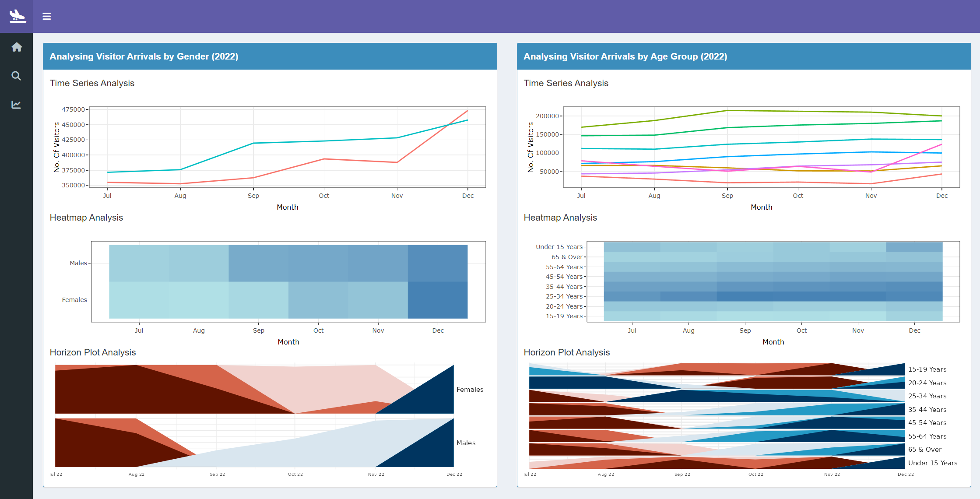Image resolution: width=980 pixels, height=499 pixels.
Task: Click the Females horizon plot band
Action: tap(254, 389)
